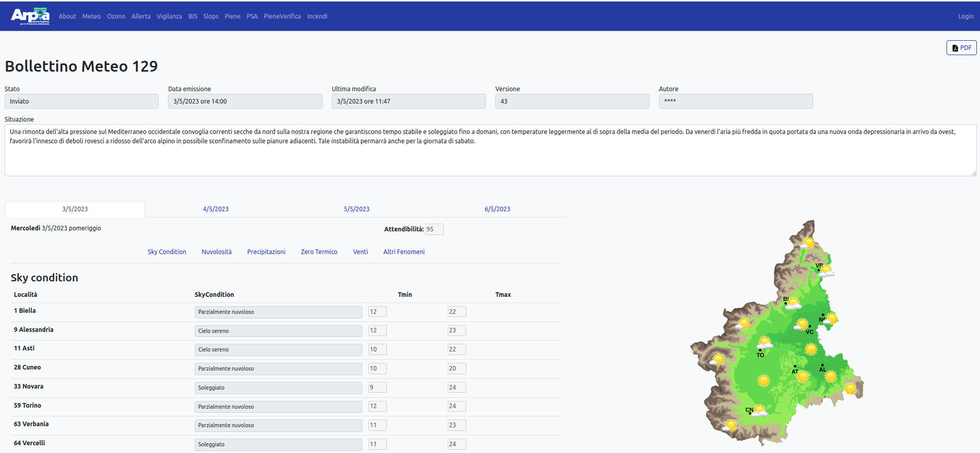
Task: Click Alessandria's SkyCondition field
Action: tap(278, 331)
